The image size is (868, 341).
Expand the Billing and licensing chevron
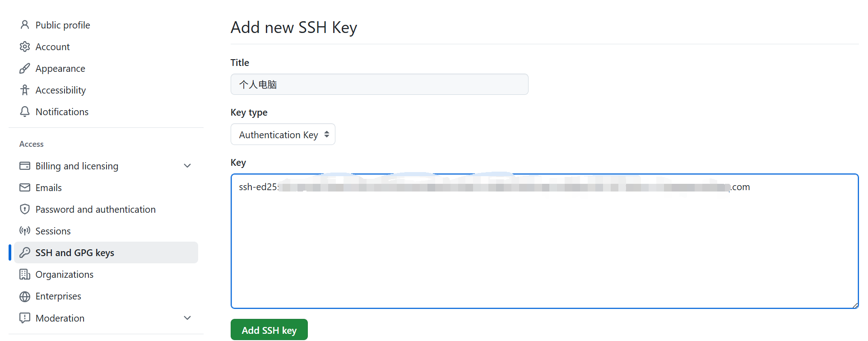coord(187,166)
